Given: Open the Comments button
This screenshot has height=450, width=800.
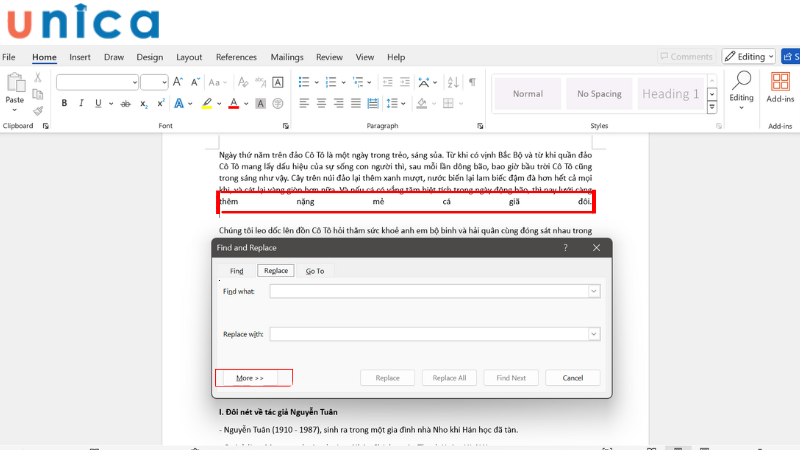Looking at the screenshot, I should point(686,57).
